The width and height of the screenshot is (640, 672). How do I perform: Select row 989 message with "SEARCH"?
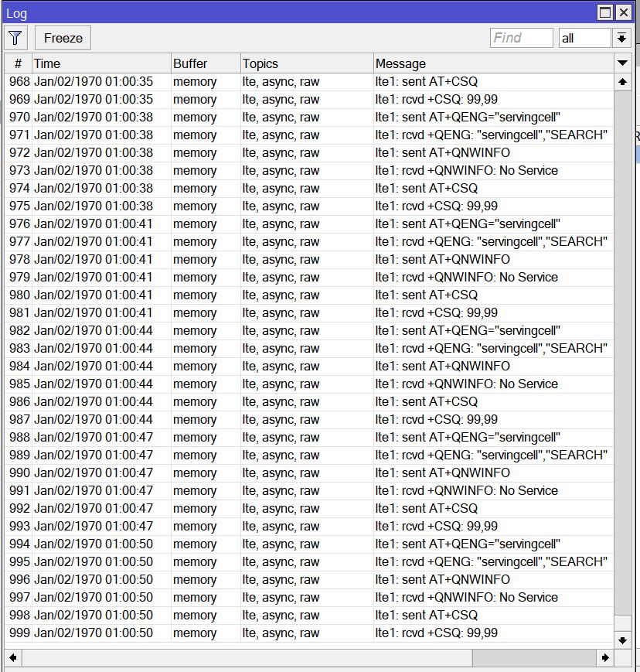click(x=492, y=455)
